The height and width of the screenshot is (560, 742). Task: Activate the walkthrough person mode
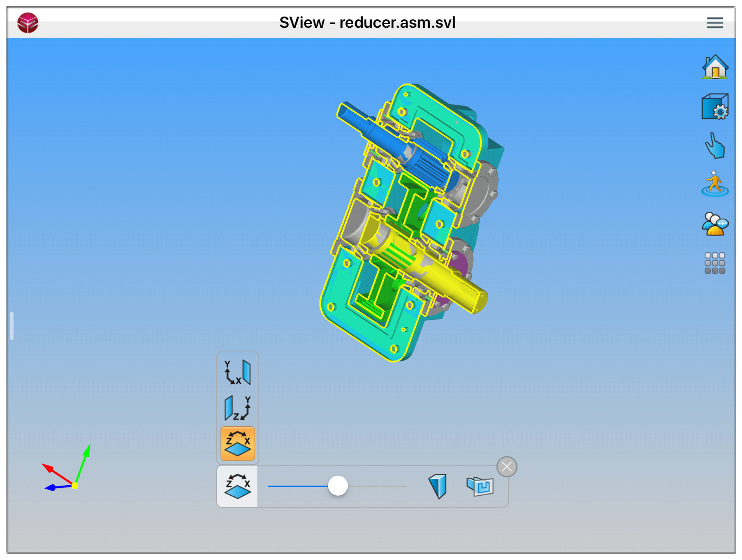tap(715, 183)
